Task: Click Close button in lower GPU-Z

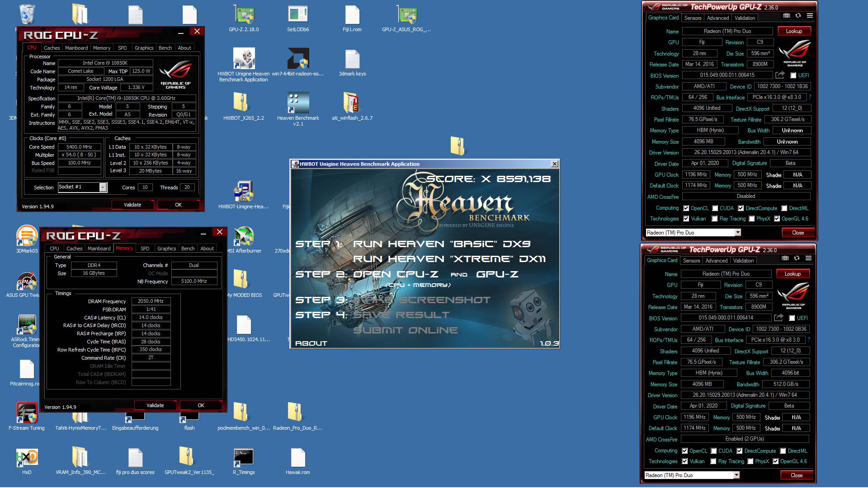Action: 797,475
